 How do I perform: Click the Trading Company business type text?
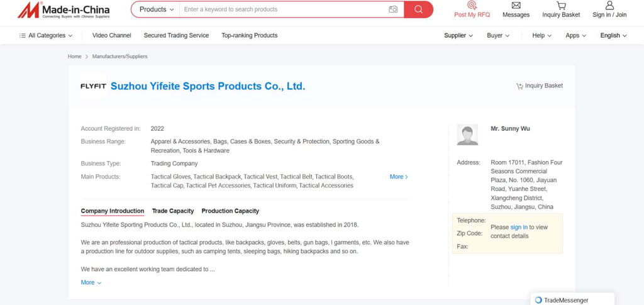coord(174,164)
